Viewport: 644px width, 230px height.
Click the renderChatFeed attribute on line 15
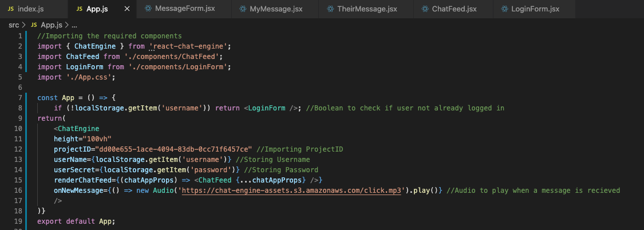pos(82,180)
